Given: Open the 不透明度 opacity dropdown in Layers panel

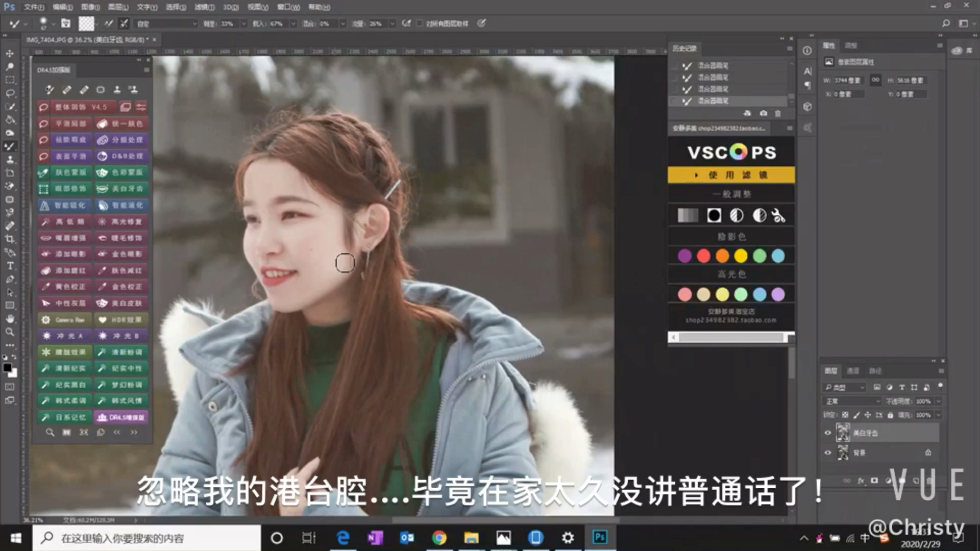Looking at the screenshot, I should click(938, 401).
